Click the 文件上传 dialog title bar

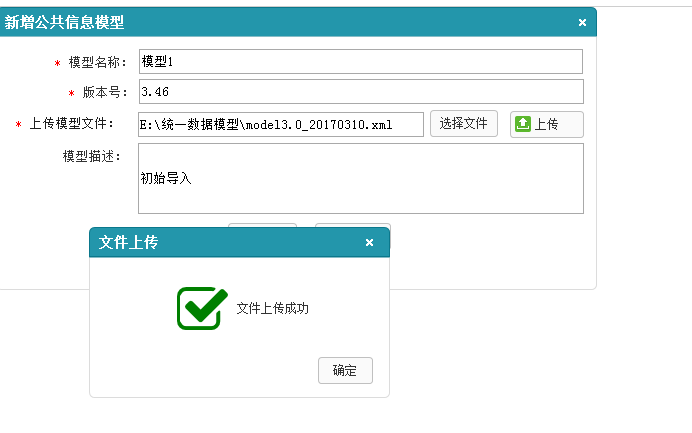[220, 242]
